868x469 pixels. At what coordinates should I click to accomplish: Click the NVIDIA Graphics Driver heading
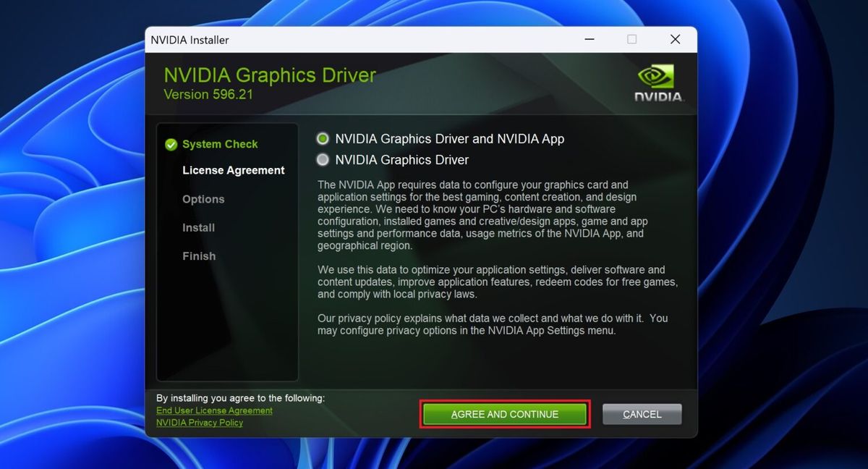[270, 75]
